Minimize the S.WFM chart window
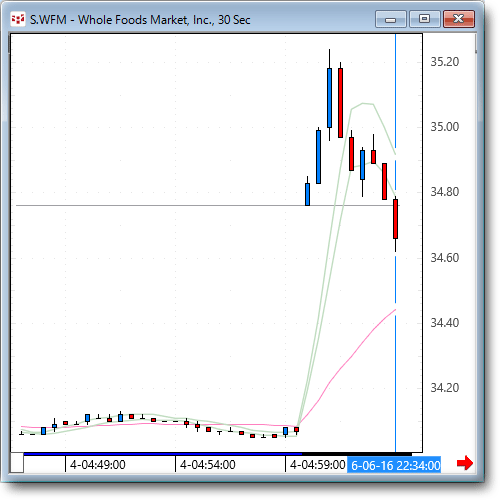This screenshot has width=502, height=500. 390,19
